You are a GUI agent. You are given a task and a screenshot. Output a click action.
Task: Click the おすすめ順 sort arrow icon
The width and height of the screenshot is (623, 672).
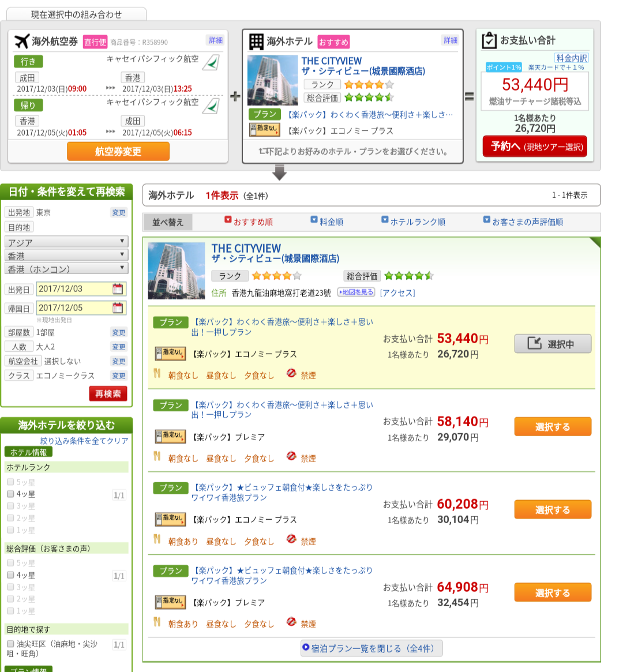coord(228,219)
